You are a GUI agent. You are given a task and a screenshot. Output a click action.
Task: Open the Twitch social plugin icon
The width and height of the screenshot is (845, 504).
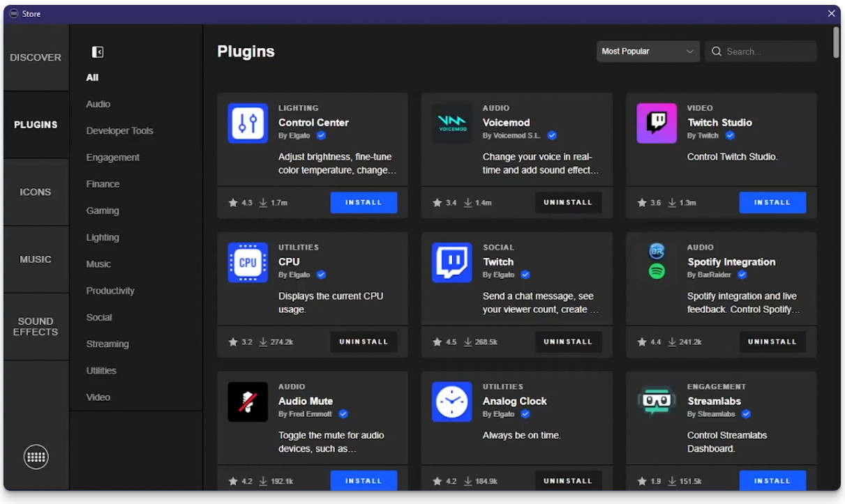(x=452, y=263)
